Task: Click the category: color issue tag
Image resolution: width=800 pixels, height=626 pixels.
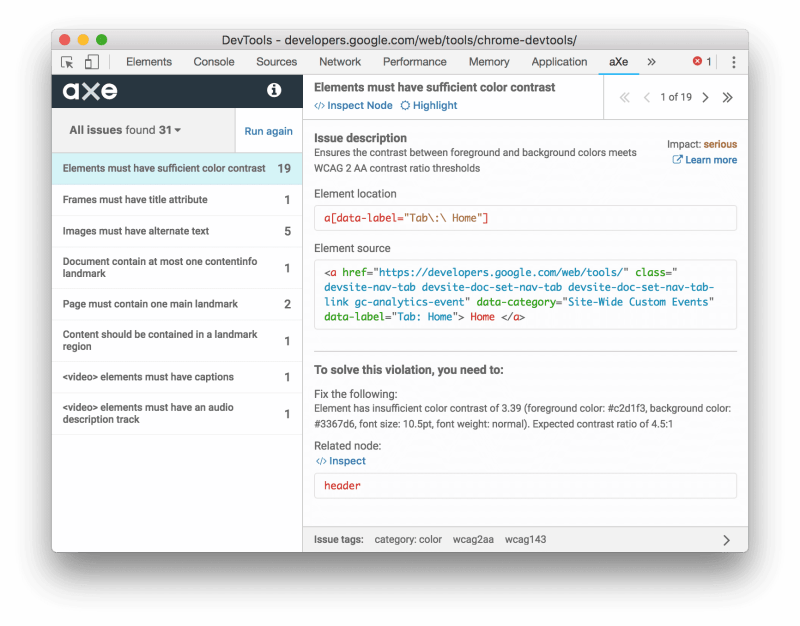Action: (x=408, y=540)
